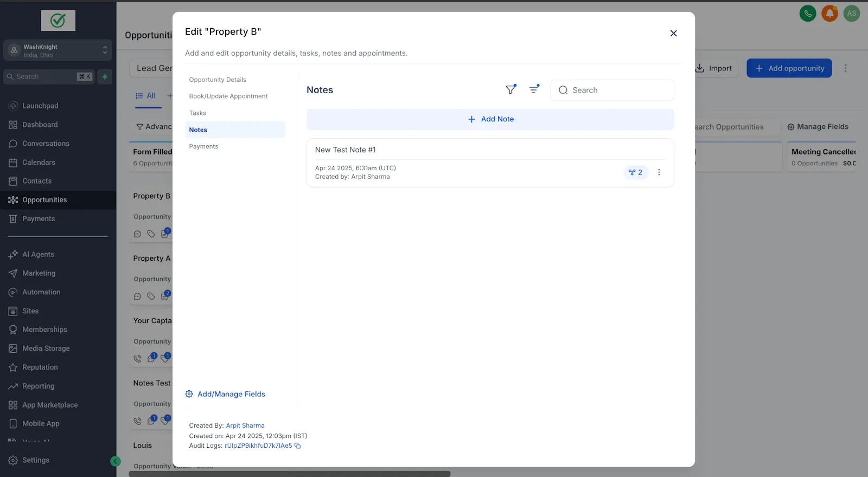Click the notes filter funnel icon
The image size is (868, 477).
[x=511, y=89]
